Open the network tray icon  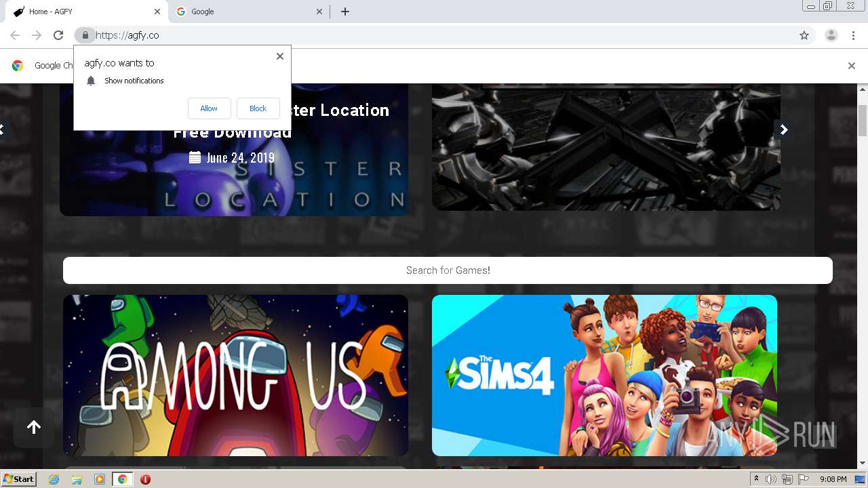(x=787, y=479)
